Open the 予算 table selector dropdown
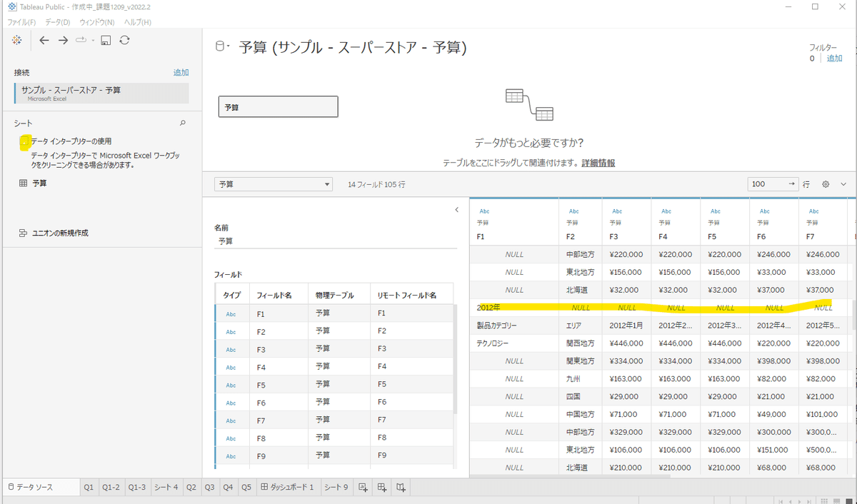 [274, 184]
